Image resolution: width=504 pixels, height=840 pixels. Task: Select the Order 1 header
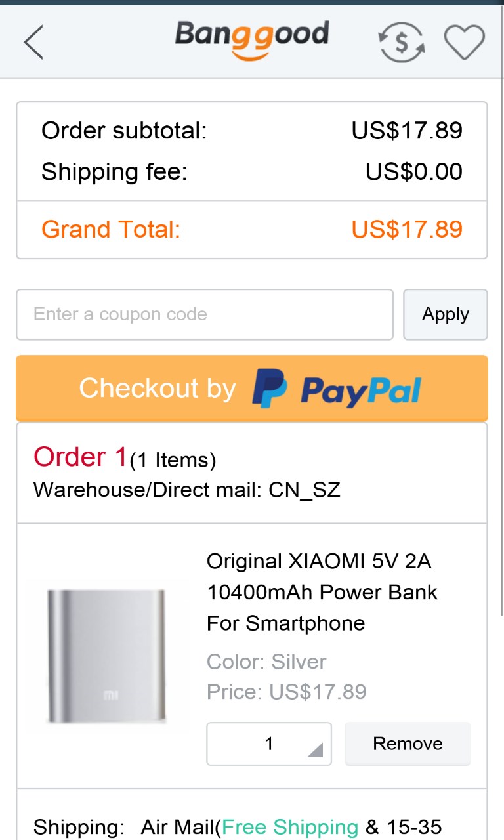click(80, 457)
